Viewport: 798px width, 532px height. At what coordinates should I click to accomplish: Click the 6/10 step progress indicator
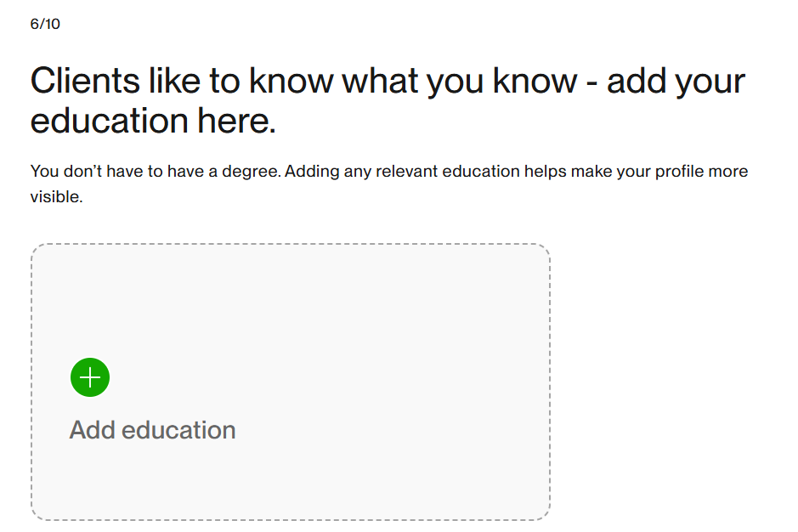pyautogui.click(x=45, y=24)
